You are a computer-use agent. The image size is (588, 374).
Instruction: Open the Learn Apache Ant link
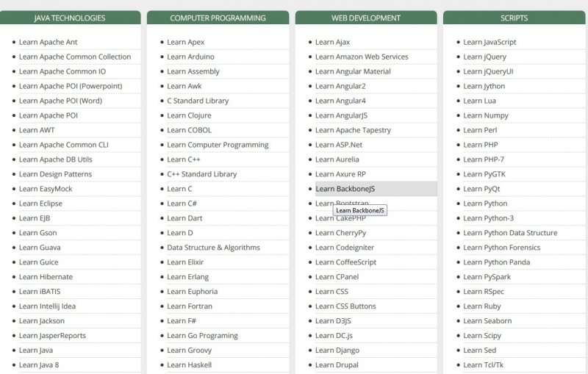coord(48,42)
